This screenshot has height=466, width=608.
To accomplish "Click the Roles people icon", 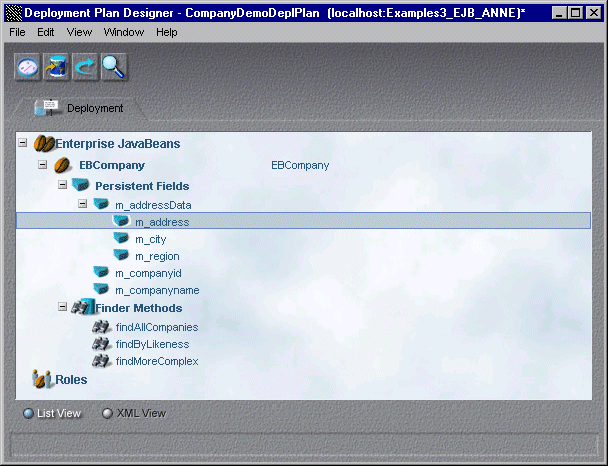I will [41, 379].
